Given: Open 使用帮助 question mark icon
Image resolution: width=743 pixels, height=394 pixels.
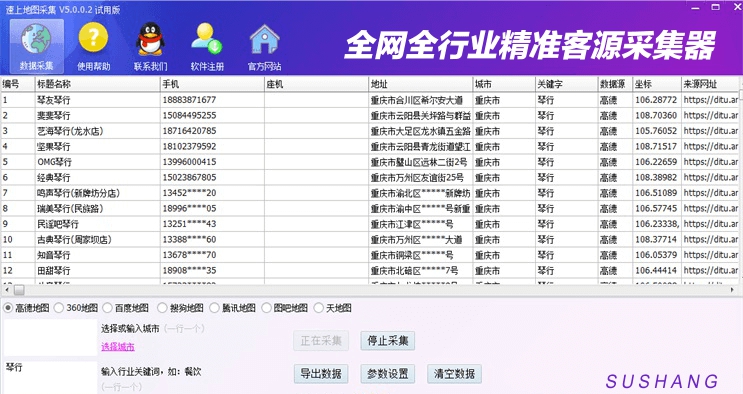Looking at the screenshot, I should click(93, 46).
